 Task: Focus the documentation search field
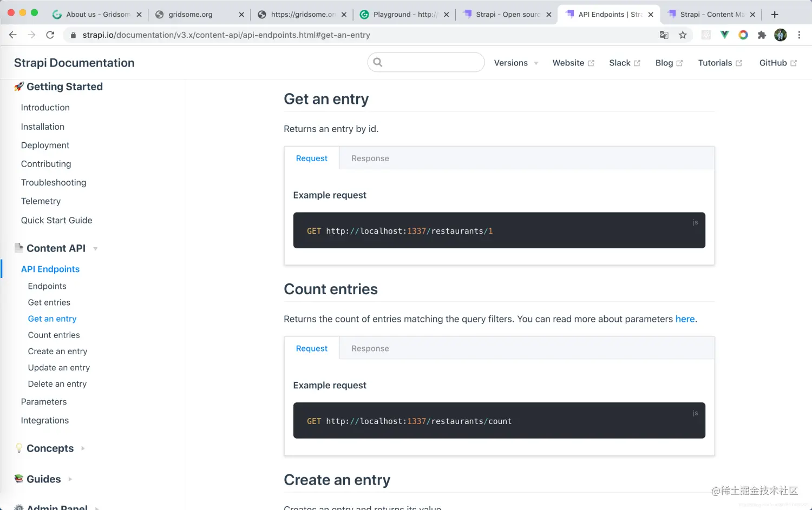pyautogui.click(x=426, y=62)
